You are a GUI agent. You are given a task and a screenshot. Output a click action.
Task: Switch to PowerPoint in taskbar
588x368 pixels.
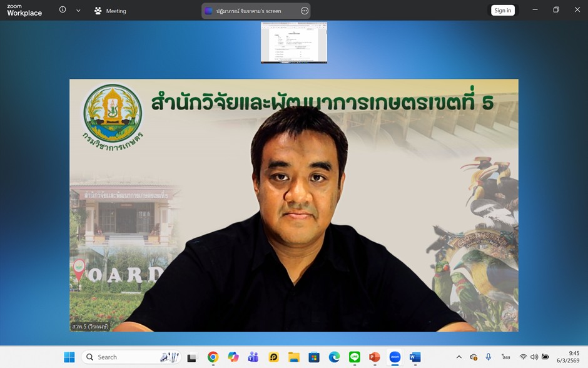pos(374,357)
